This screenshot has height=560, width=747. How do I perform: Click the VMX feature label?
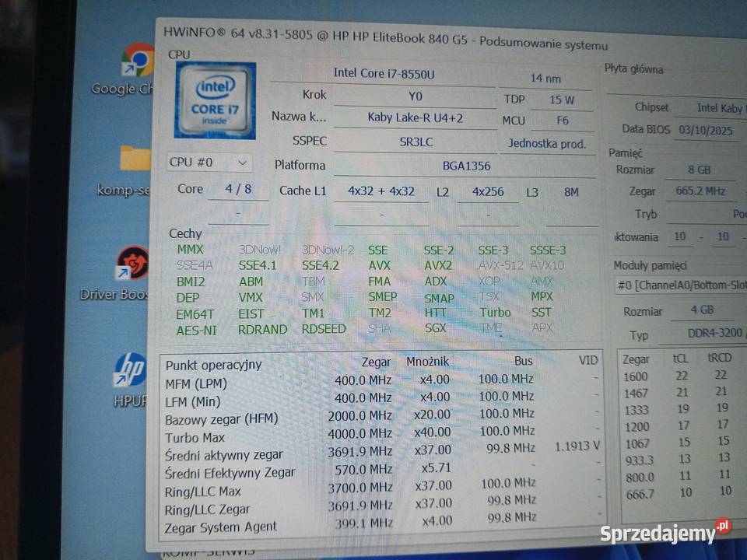point(251,298)
